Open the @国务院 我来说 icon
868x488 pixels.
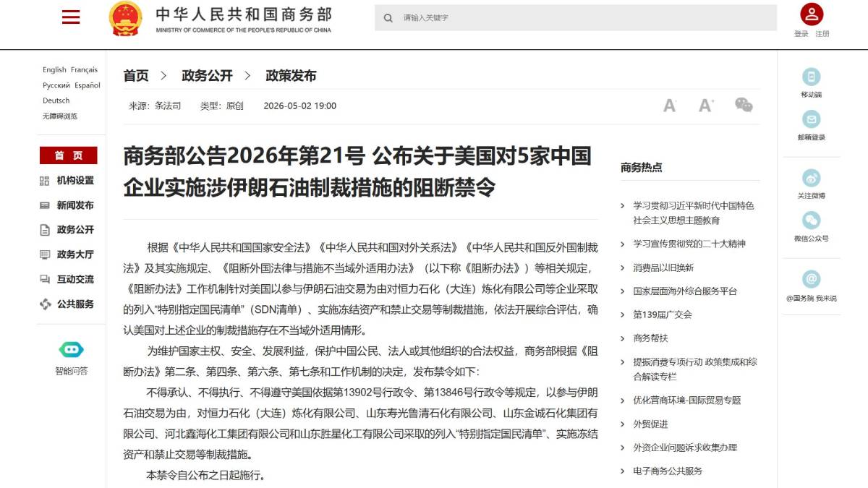tap(812, 279)
